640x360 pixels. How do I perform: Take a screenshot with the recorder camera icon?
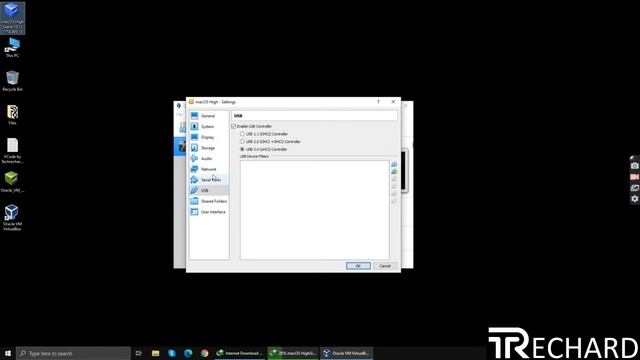click(635, 166)
